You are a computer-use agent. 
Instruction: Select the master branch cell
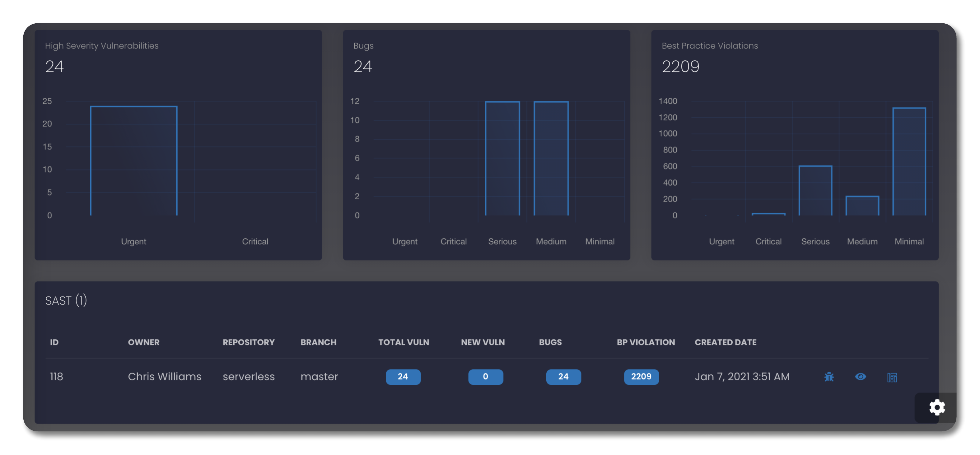click(319, 377)
